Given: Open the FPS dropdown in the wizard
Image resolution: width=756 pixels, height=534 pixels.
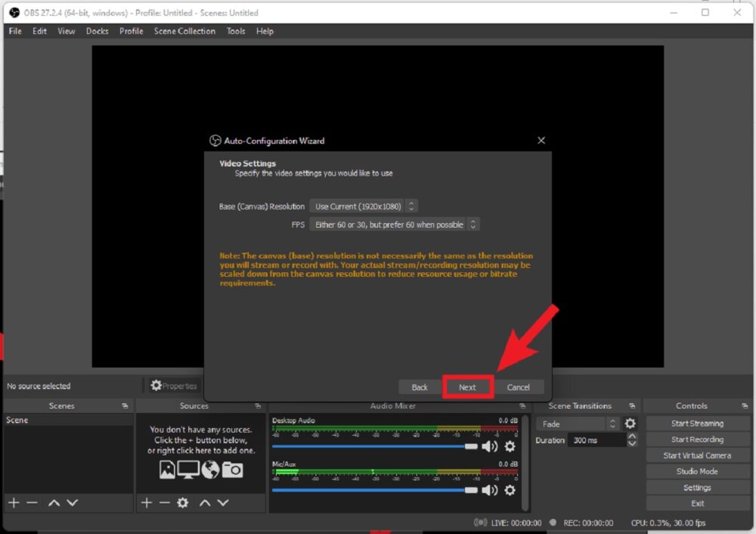Looking at the screenshot, I should click(x=387, y=224).
